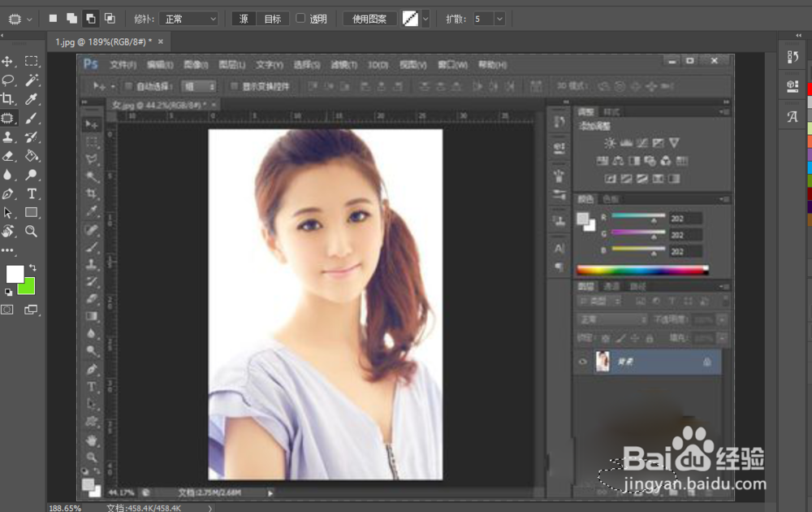Click the 使用图案 button
This screenshot has width=812, height=512.
(369, 18)
